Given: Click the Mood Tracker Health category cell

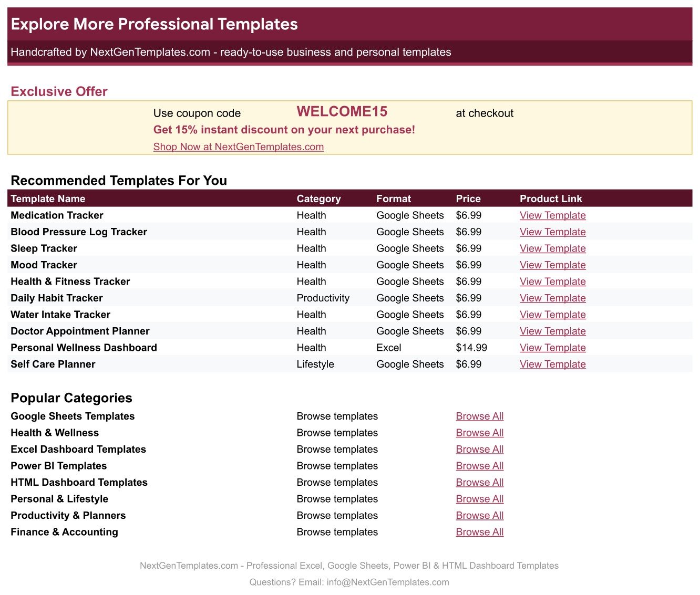Looking at the screenshot, I should click(x=311, y=265).
